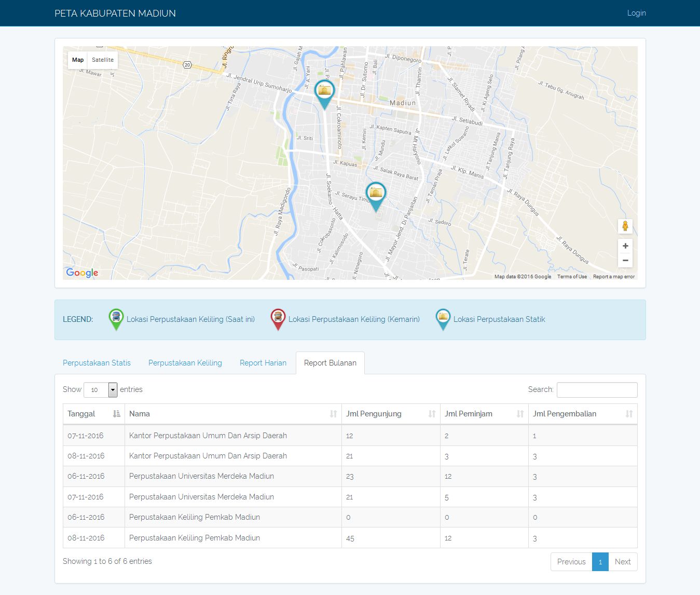Sort table by Nama column icon
The width and height of the screenshot is (700, 595).
tap(333, 414)
